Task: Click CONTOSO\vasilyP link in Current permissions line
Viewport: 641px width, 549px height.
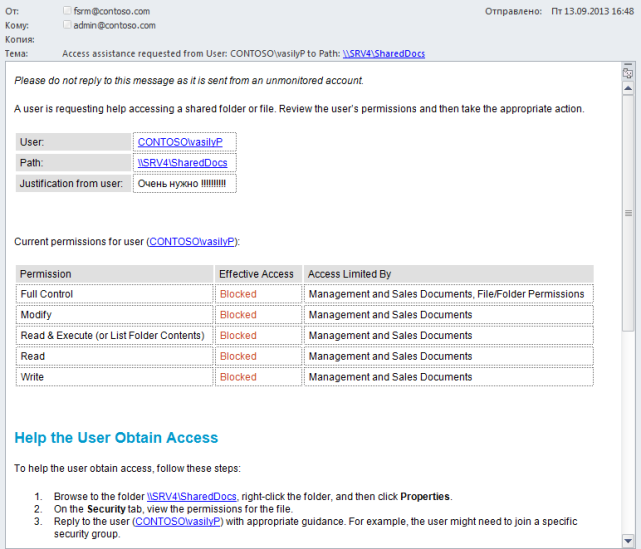Action: [x=192, y=242]
